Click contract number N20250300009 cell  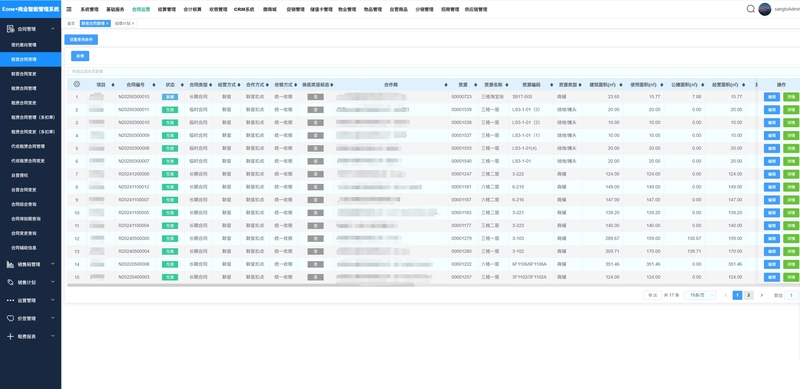134,135
